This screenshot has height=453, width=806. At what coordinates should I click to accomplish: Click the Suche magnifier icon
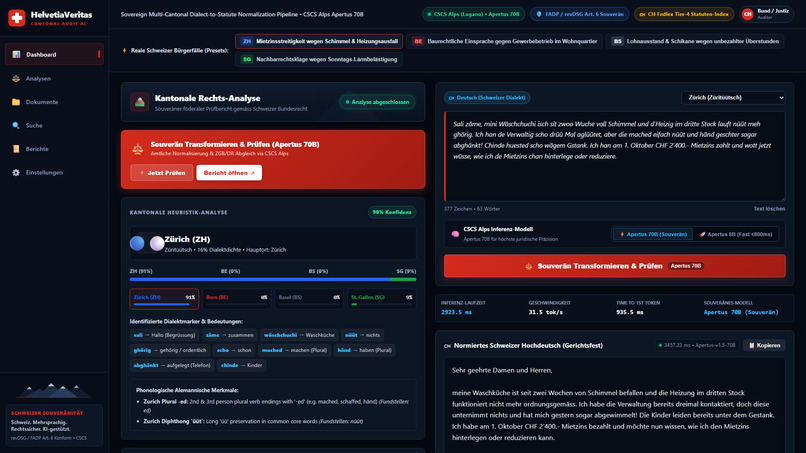pos(16,125)
